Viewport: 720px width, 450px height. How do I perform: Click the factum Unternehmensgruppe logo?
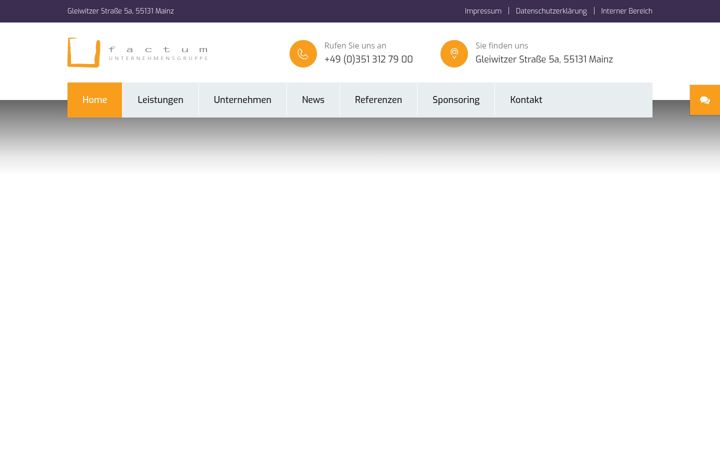tap(138, 52)
